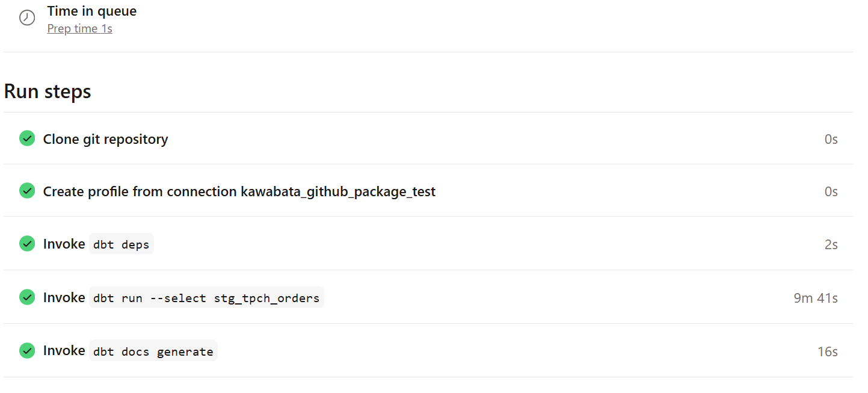Expand Create profile from connection kawabata_github_package_test step

click(428, 191)
